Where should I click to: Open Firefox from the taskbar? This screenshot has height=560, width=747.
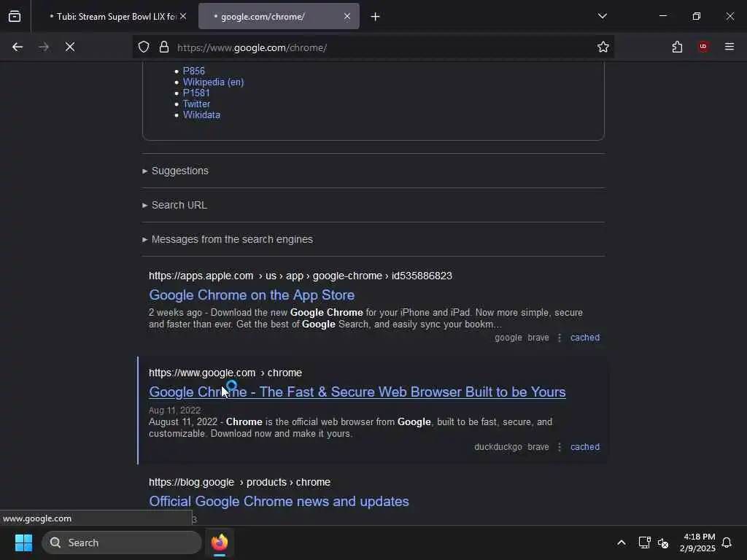click(x=220, y=542)
